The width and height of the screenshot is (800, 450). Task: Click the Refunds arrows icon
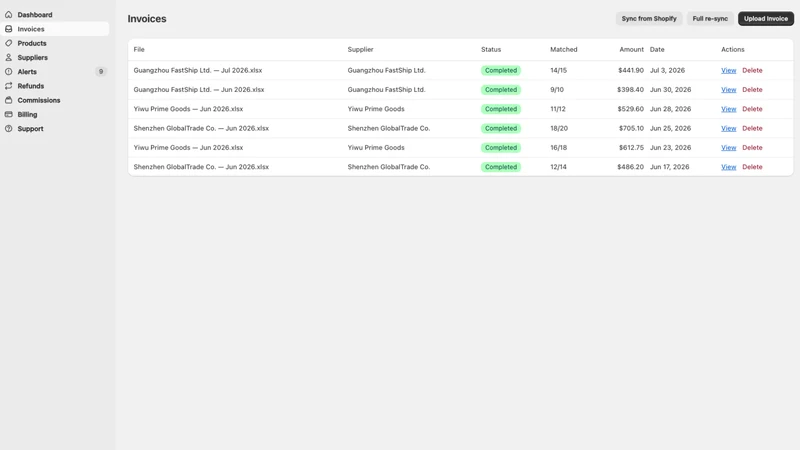pyautogui.click(x=9, y=86)
